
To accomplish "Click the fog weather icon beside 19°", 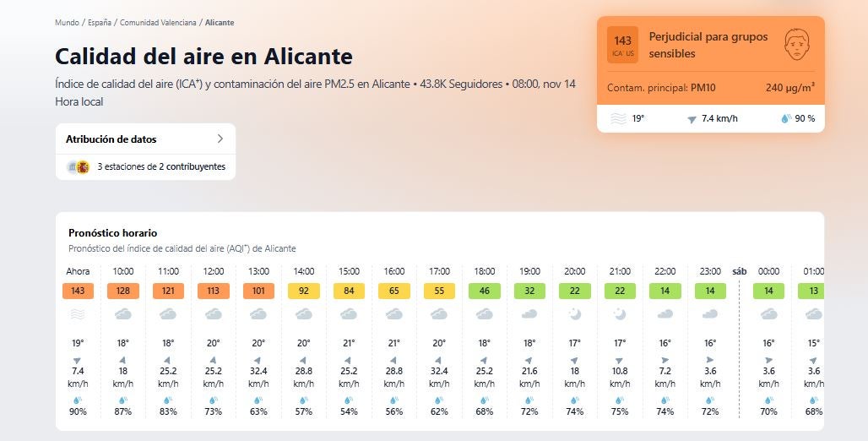I will (619, 119).
